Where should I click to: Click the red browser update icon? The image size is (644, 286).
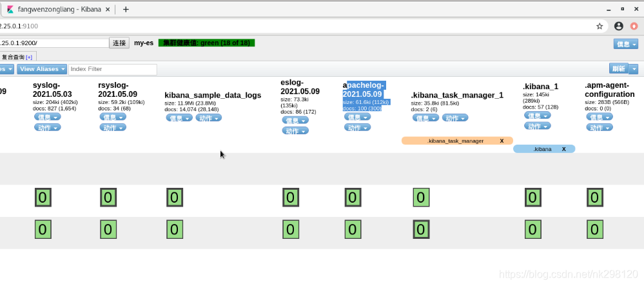(634, 26)
